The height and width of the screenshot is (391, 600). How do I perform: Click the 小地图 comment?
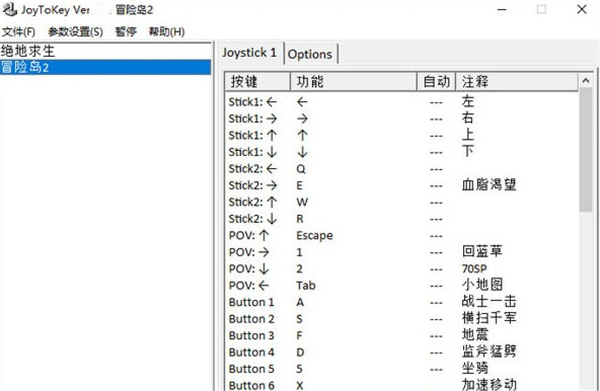[482, 285]
